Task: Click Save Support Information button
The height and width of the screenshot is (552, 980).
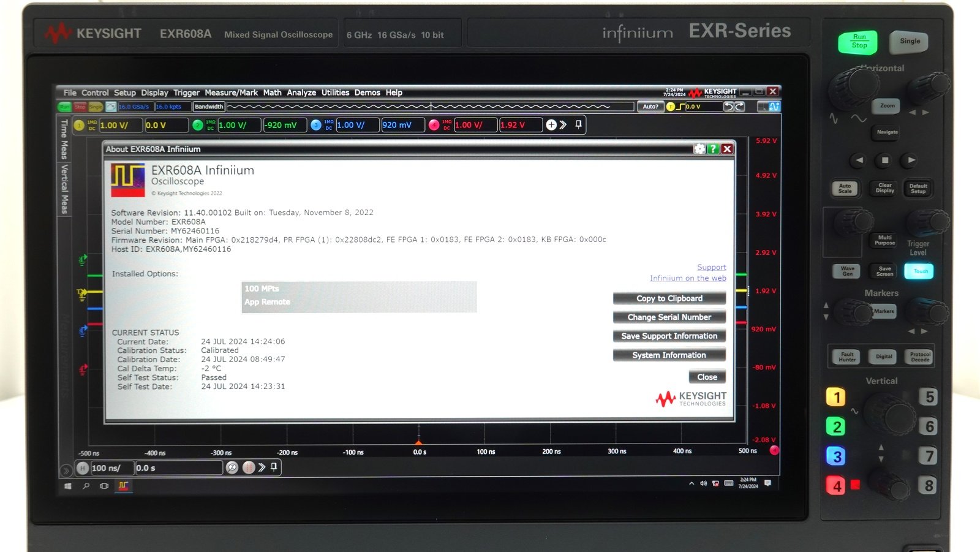Action: point(669,336)
